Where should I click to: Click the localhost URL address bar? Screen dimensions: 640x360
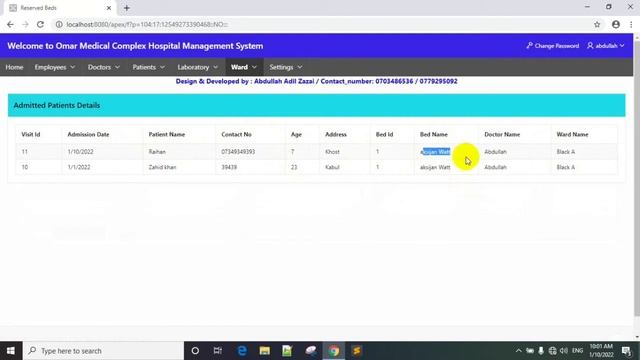[147, 24]
